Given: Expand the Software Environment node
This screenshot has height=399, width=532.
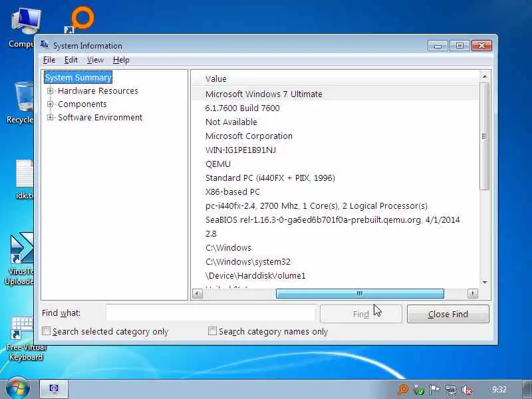Looking at the screenshot, I should (51, 118).
